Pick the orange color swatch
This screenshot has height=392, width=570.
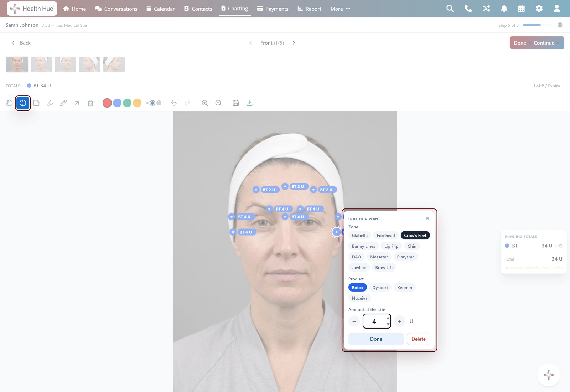coord(137,103)
